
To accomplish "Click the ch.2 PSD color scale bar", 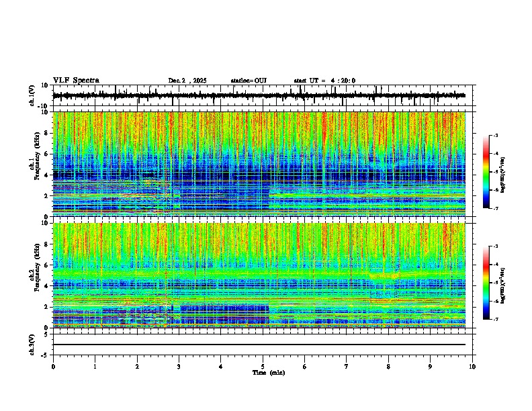I will pos(486,283).
